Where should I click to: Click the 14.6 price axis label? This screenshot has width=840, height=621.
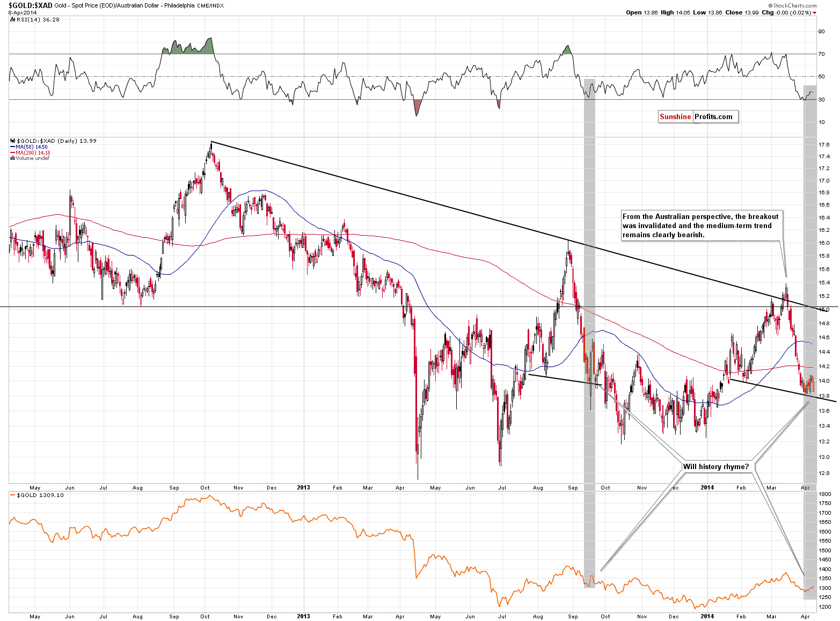pyautogui.click(x=824, y=338)
